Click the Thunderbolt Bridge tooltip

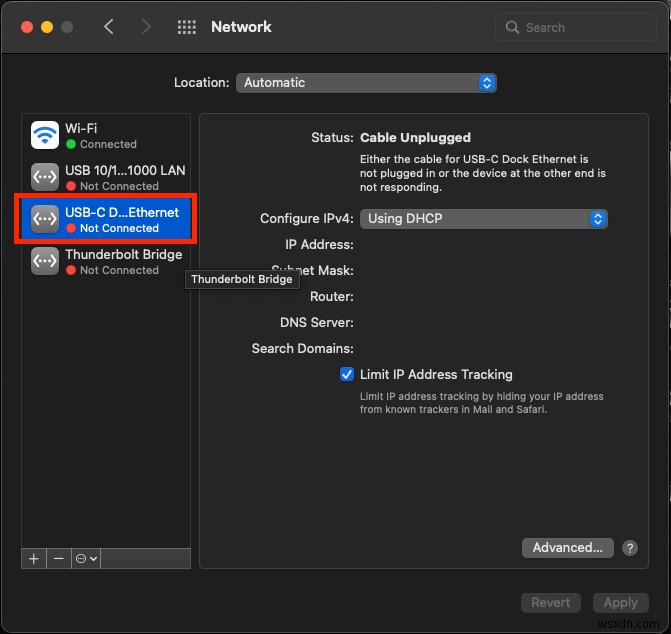point(242,279)
